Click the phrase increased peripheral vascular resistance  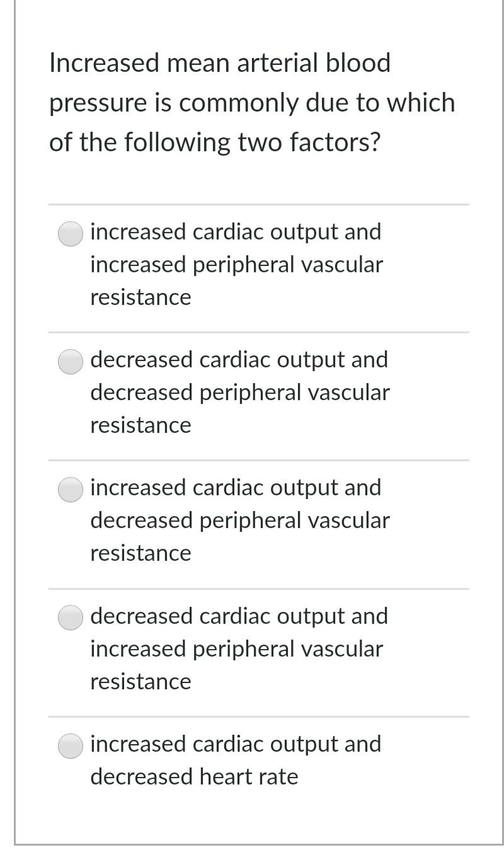[x=237, y=264]
